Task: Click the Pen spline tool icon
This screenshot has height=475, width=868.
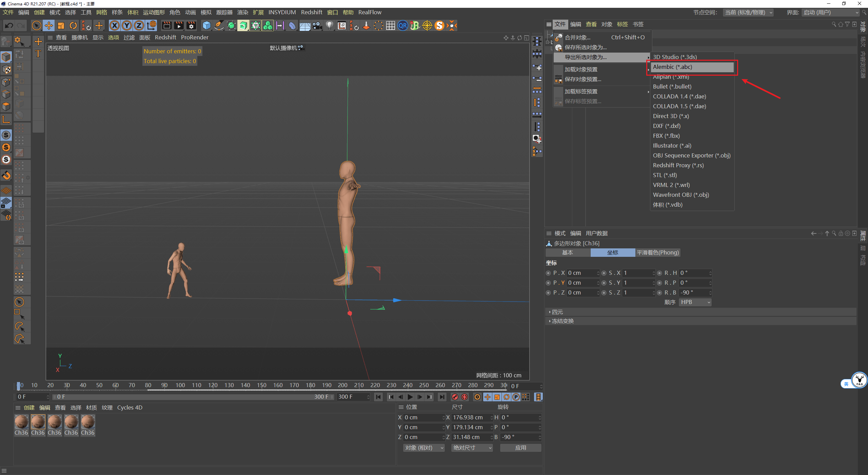Action: (219, 25)
